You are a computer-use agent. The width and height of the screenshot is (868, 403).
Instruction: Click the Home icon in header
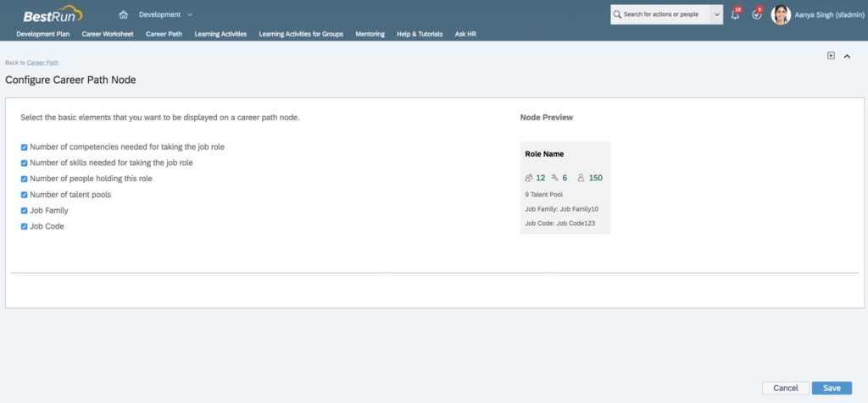click(124, 14)
